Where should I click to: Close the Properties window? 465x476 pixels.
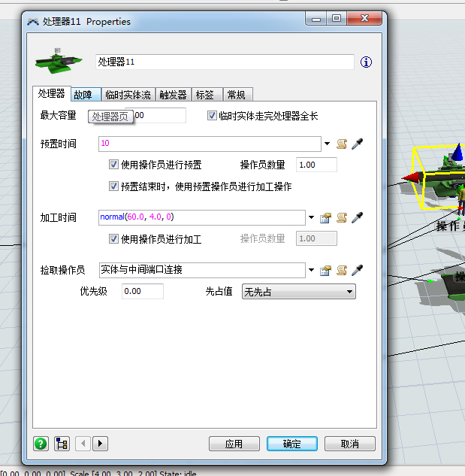point(364,19)
